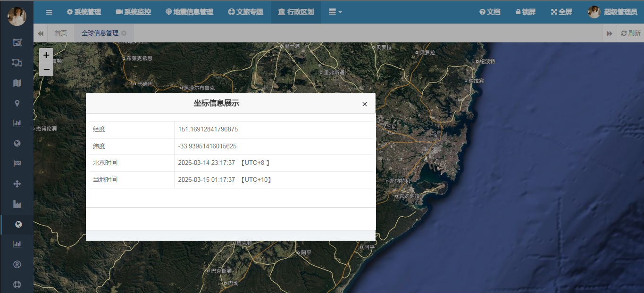The width and height of the screenshot is (644, 293).
Task: Click the 坐标信息展示 dialog title
Action: [x=217, y=103]
